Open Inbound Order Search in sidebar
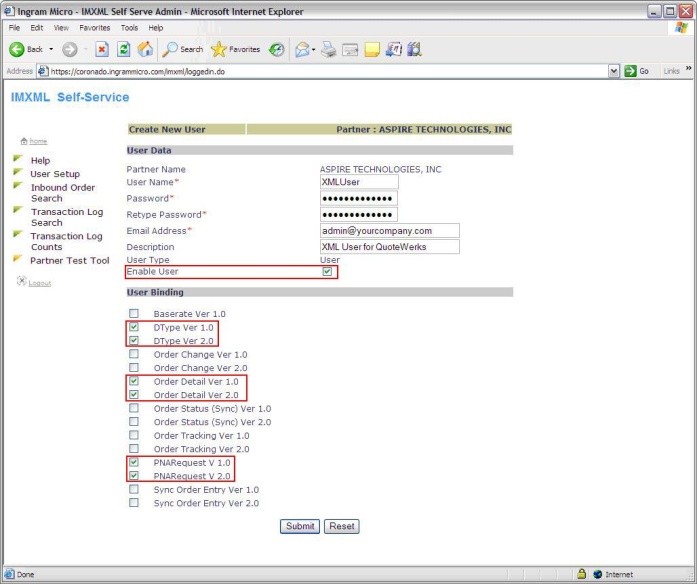 [x=63, y=193]
